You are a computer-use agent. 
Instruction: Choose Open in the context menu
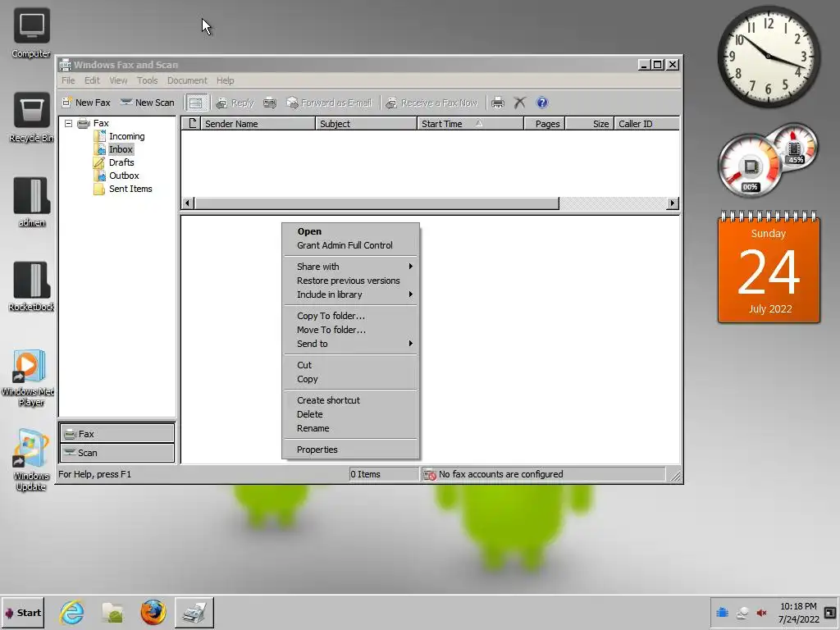(x=350, y=231)
